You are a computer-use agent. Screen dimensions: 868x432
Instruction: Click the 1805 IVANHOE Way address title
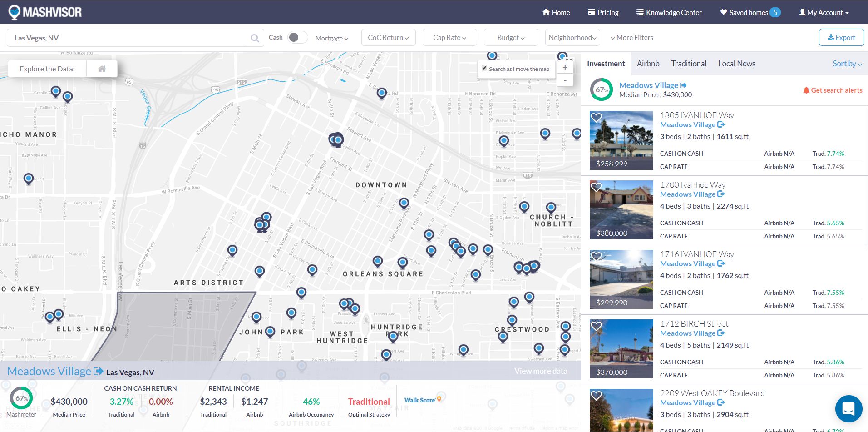point(697,115)
